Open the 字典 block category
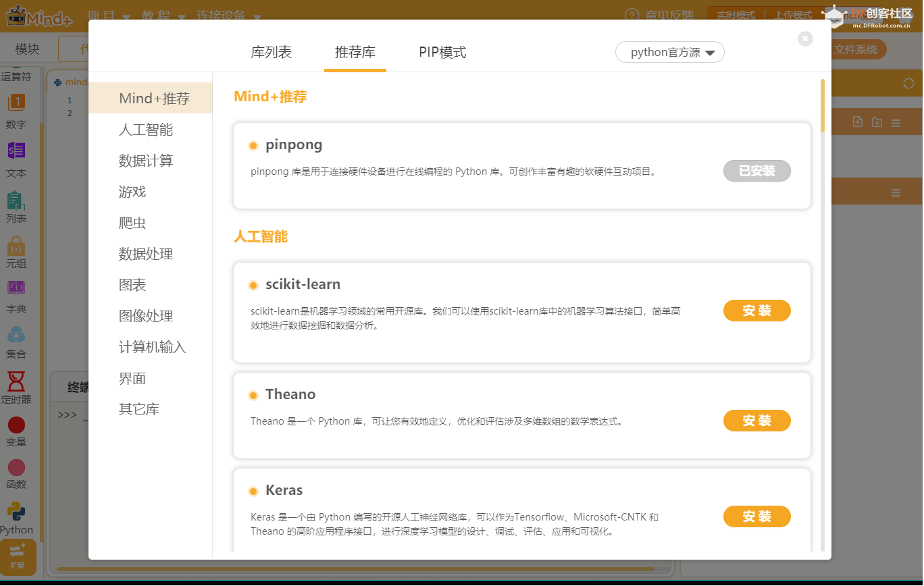The width and height of the screenshot is (924, 586). [x=16, y=298]
